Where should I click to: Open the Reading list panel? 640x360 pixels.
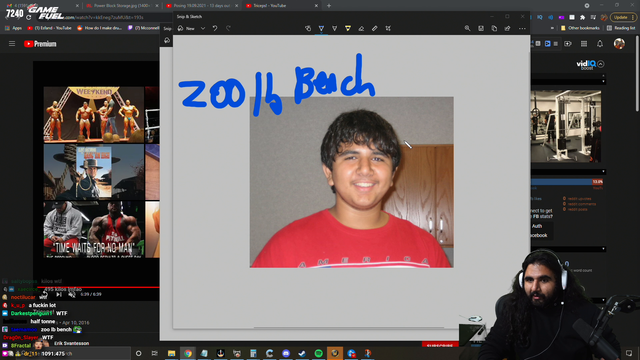pos(621,28)
